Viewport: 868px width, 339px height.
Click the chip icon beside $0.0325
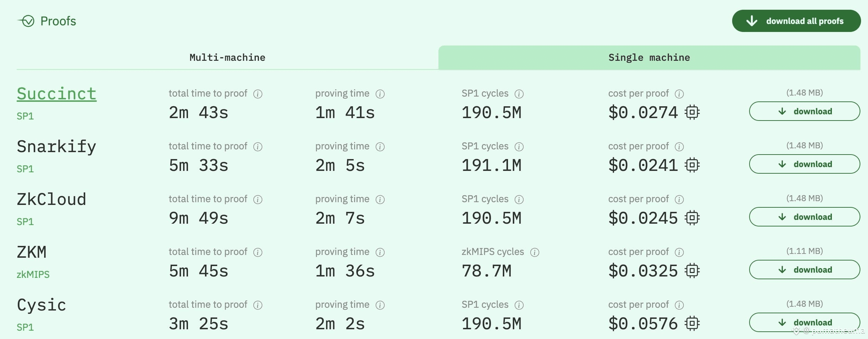(692, 271)
